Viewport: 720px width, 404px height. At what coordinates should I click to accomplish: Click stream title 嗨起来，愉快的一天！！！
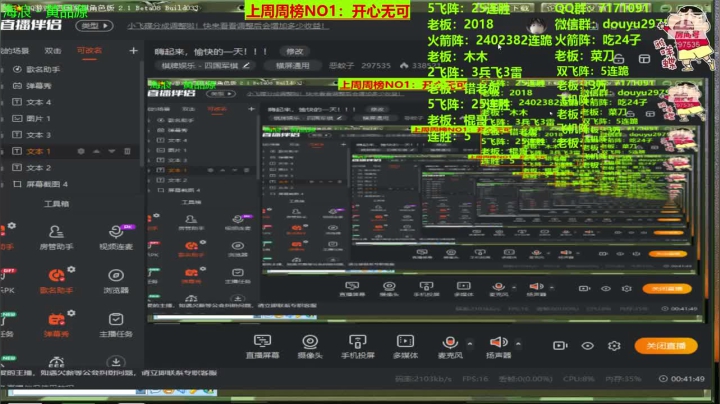(x=211, y=51)
